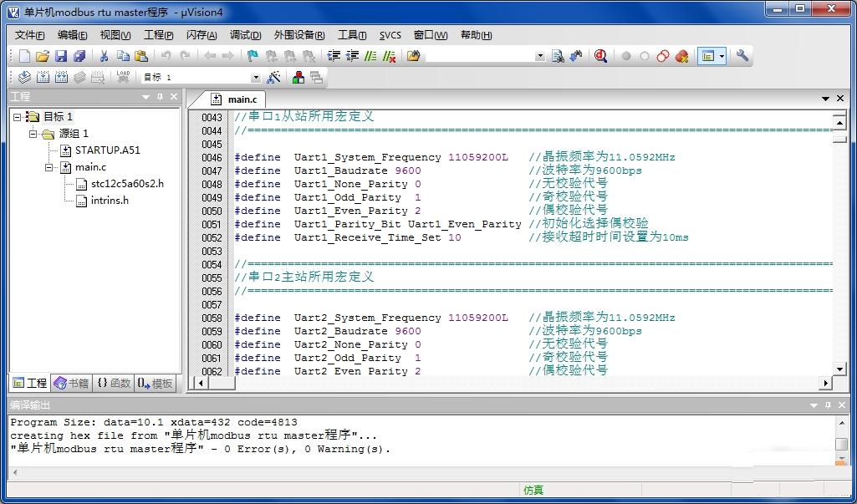Screen dimensions: 857x504
Task: Click the Rebuild all target files icon
Action: click(x=61, y=77)
